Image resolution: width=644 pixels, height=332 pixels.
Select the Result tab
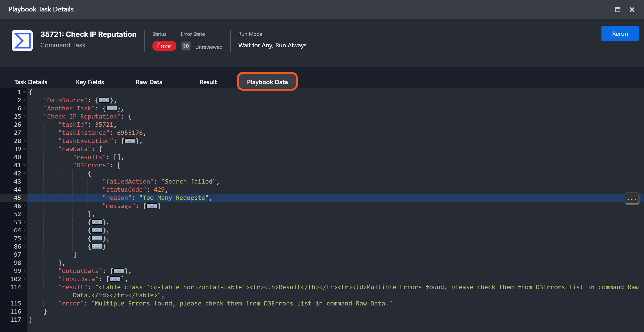208,82
